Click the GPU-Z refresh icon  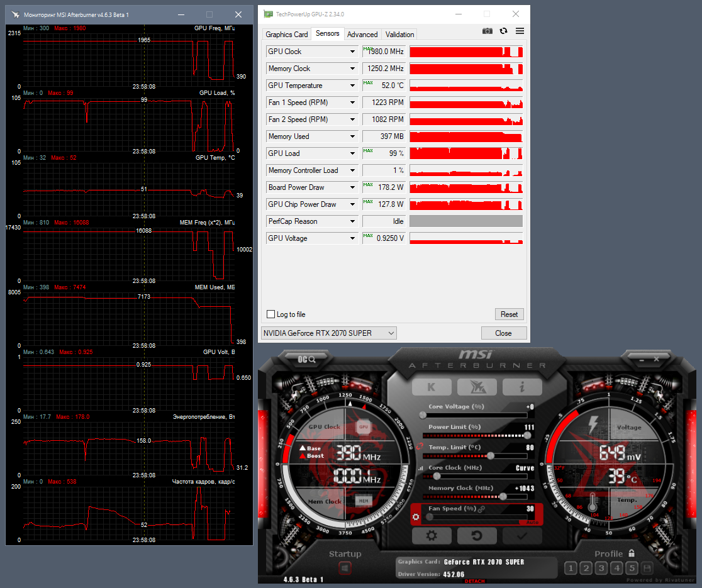(x=504, y=31)
